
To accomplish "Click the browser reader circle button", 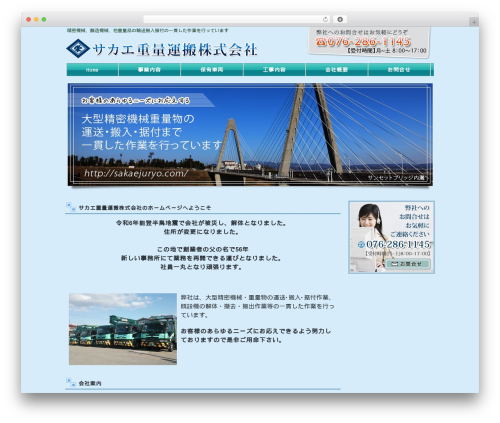I will tap(340, 19).
